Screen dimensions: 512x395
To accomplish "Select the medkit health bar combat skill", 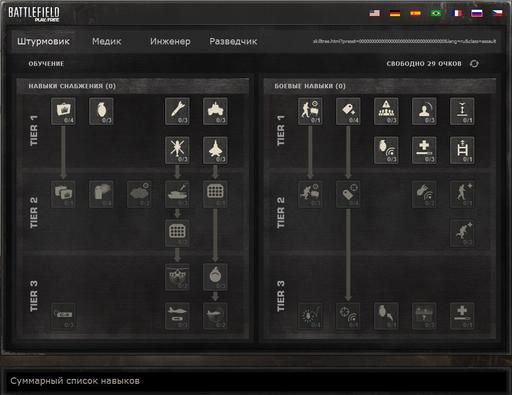I will coord(424,150).
